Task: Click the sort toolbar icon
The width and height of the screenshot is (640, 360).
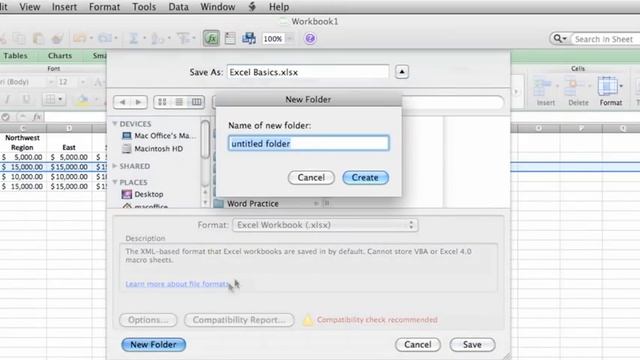Action: 157,39
